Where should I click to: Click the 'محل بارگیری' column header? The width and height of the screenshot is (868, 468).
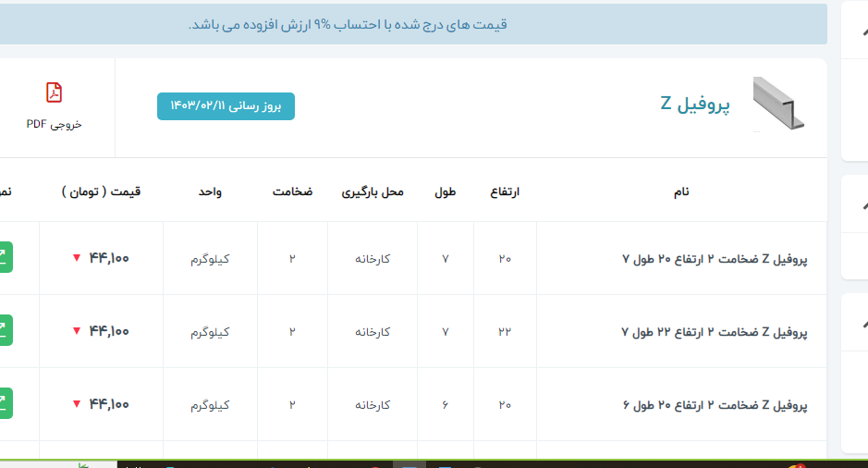373,191
